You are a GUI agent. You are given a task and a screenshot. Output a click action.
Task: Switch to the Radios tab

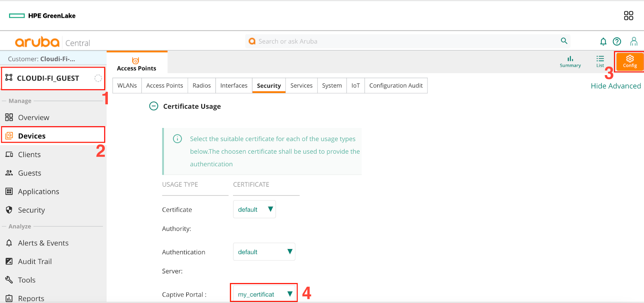click(202, 86)
